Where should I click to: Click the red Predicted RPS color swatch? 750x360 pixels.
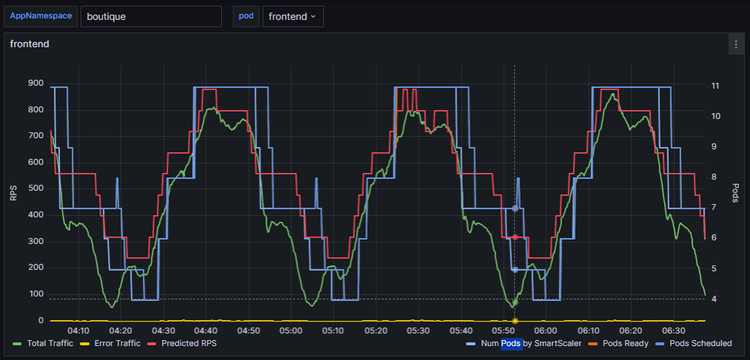pos(152,344)
